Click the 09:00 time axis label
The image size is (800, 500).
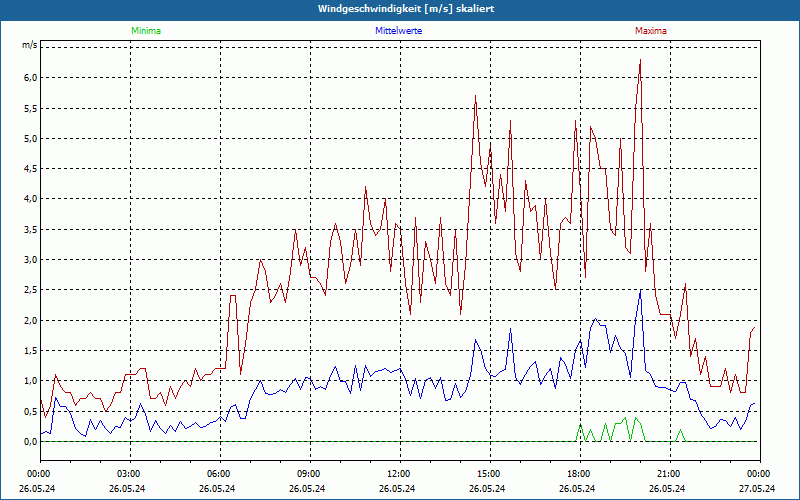click(307, 474)
